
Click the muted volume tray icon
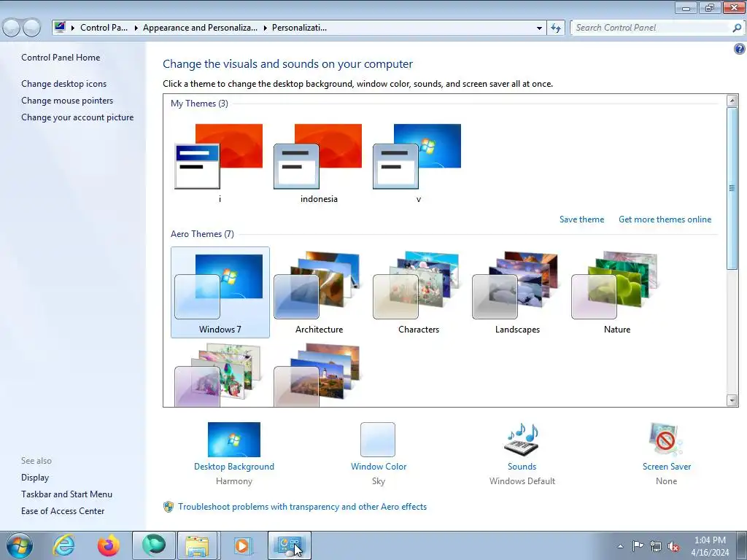tap(673, 546)
